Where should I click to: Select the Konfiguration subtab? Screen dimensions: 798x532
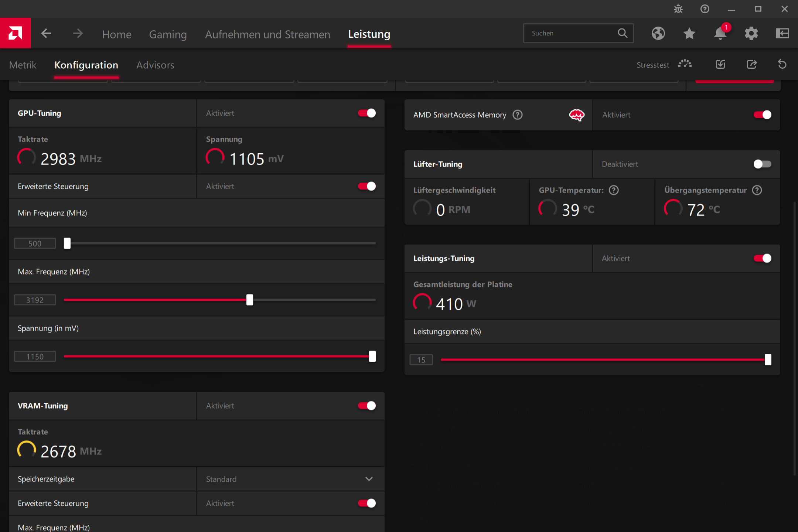[86, 65]
